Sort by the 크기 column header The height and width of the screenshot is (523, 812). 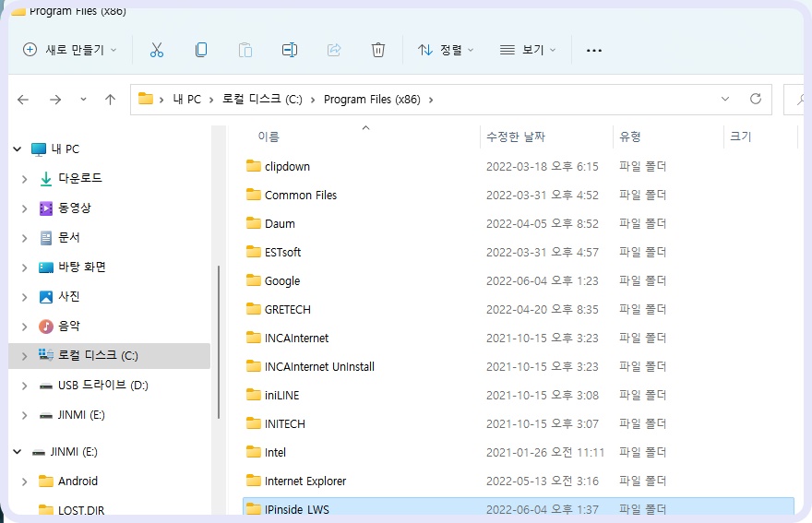741,137
